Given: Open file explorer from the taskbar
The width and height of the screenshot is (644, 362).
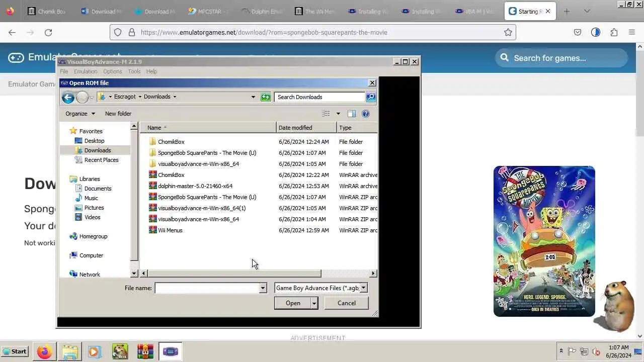Looking at the screenshot, I should [x=70, y=351].
